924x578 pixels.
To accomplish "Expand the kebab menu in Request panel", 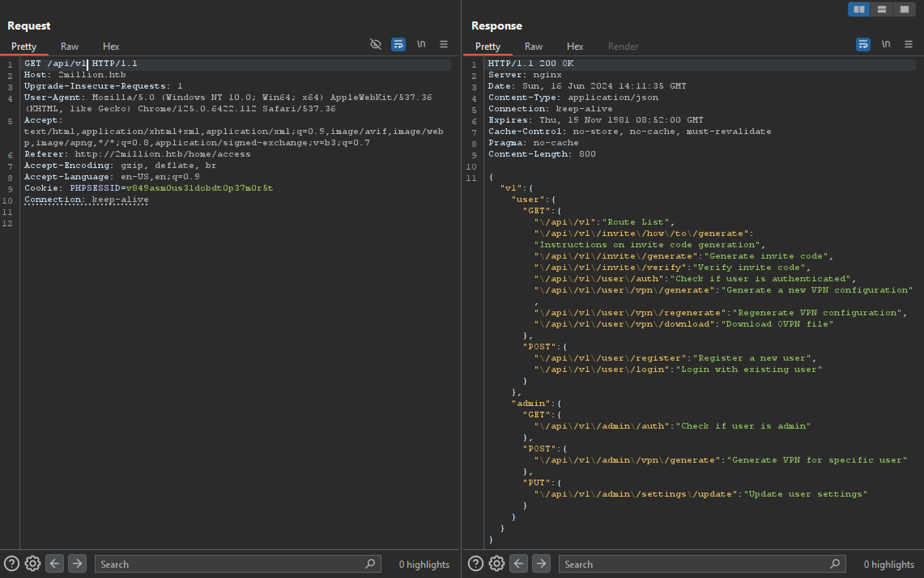I will [444, 45].
